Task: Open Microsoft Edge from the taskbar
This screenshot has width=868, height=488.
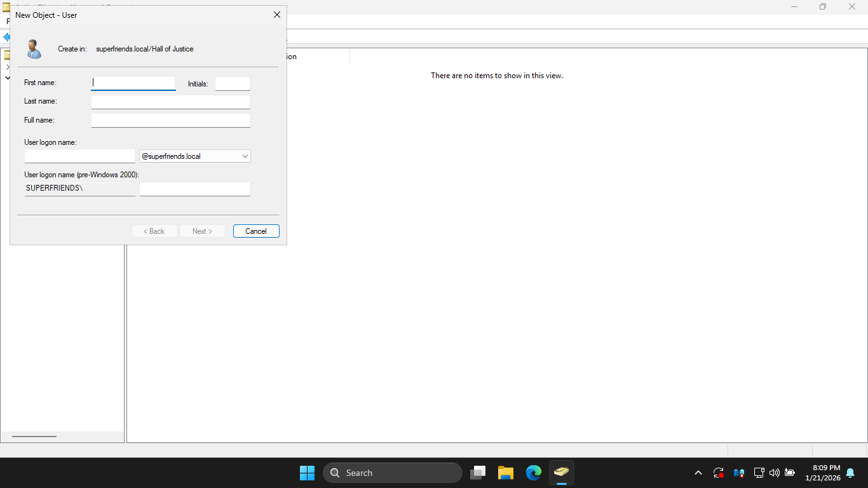Action: [x=534, y=473]
